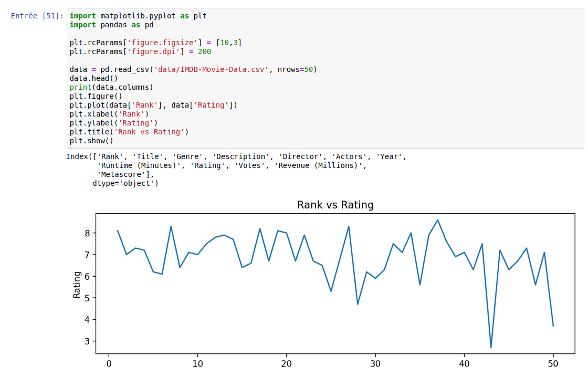Click the plt.title code line
Screen dimensions: 588x368
[129, 132]
